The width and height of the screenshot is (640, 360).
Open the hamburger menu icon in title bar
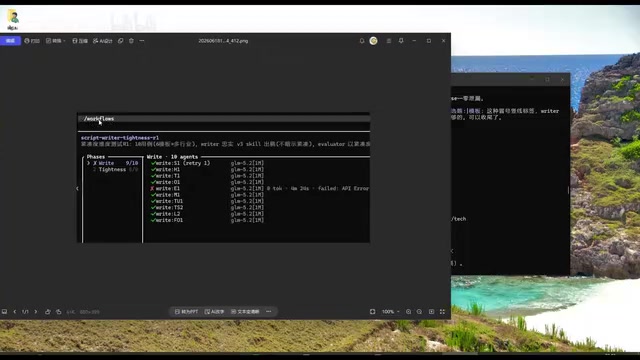coord(389,41)
